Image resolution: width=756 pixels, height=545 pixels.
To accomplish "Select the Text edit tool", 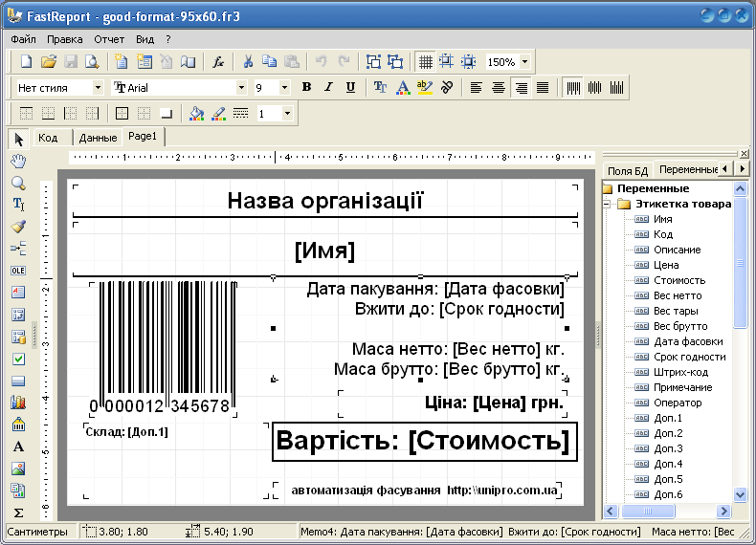I will click(18, 205).
